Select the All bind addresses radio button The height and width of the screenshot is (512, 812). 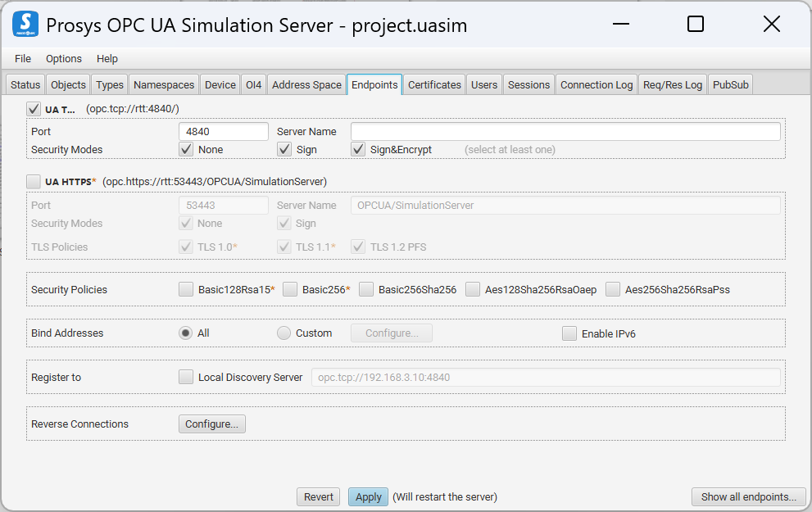[x=185, y=333]
